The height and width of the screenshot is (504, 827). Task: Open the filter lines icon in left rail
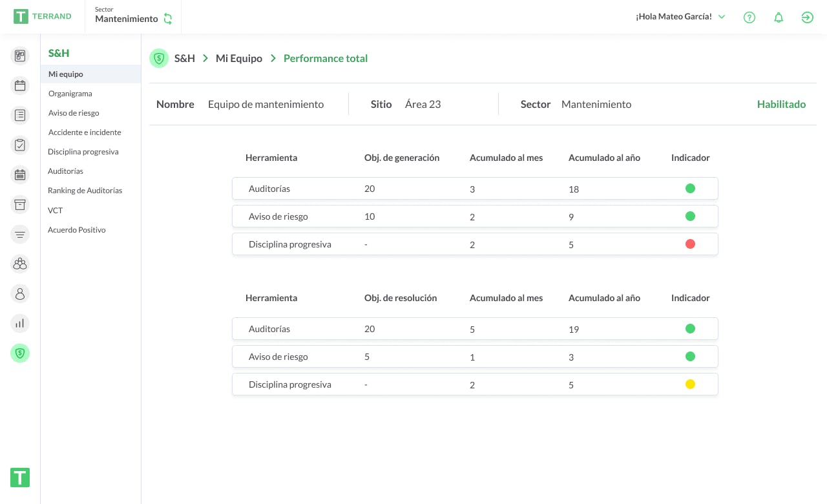pyautogui.click(x=20, y=234)
